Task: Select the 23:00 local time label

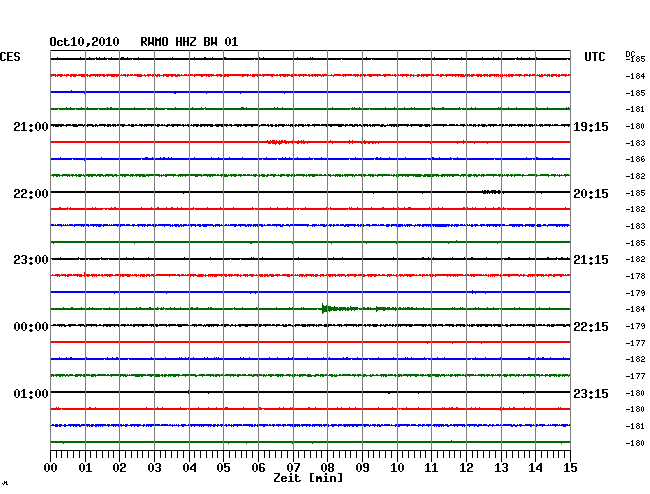Action: point(31,260)
